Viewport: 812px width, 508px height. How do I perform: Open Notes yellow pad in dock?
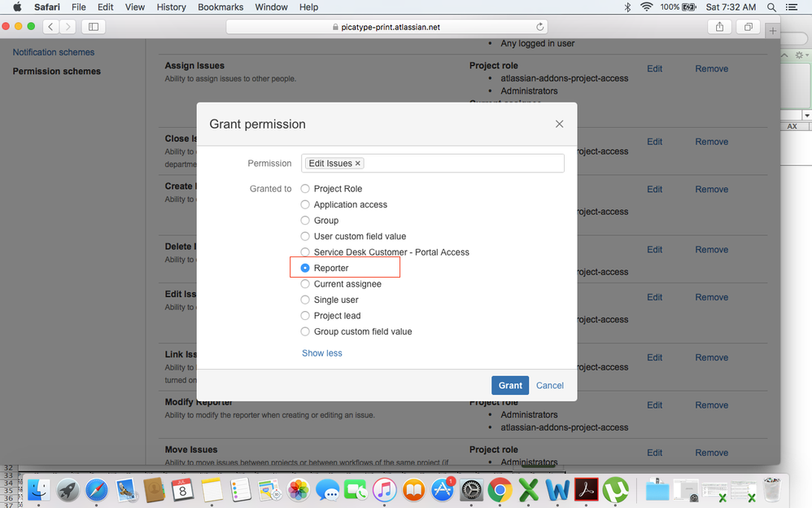click(212, 490)
